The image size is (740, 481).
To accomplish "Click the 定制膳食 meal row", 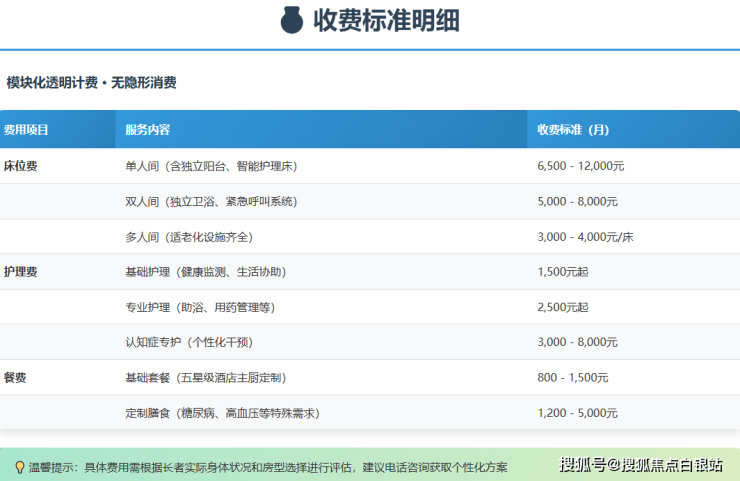I will (222, 413).
